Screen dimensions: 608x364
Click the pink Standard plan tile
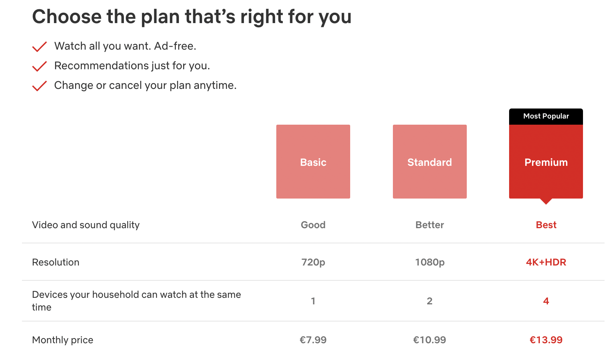(429, 162)
